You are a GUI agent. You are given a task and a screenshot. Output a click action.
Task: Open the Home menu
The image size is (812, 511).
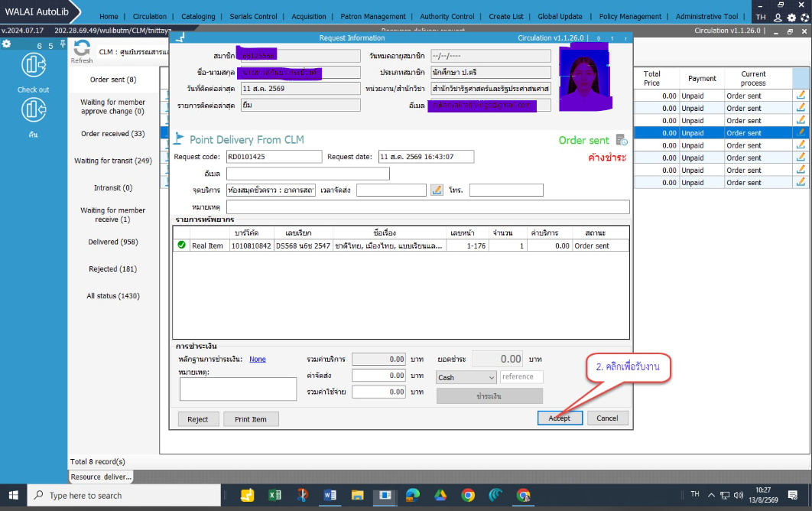pyautogui.click(x=109, y=17)
